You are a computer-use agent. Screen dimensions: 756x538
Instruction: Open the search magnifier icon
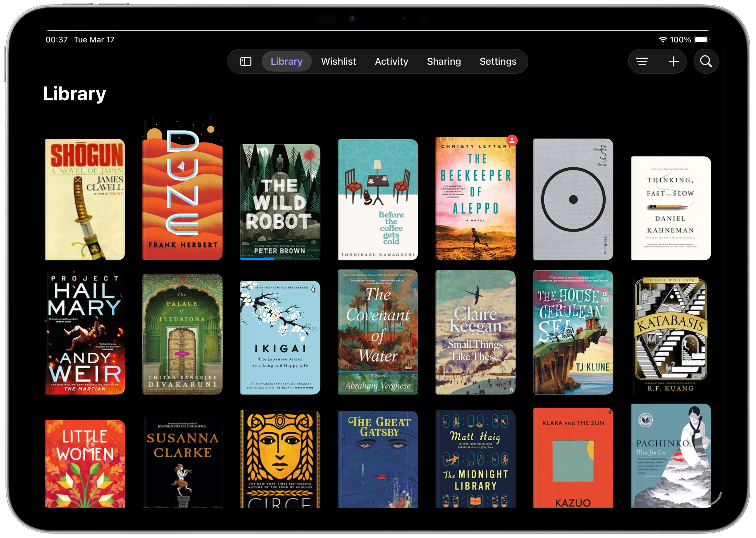point(706,61)
